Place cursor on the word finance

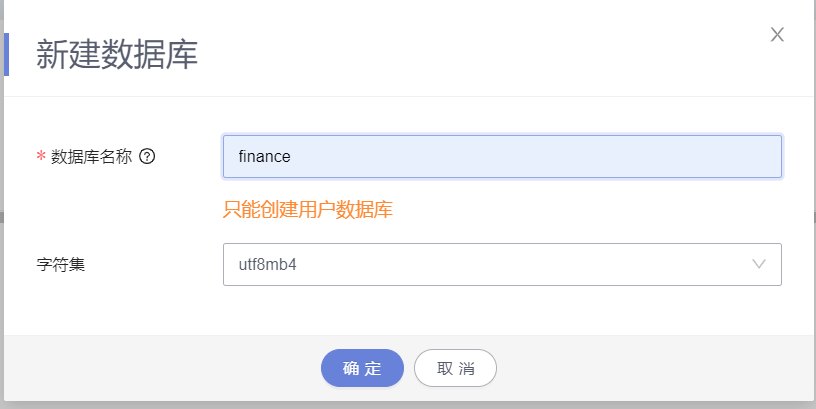[264, 157]
